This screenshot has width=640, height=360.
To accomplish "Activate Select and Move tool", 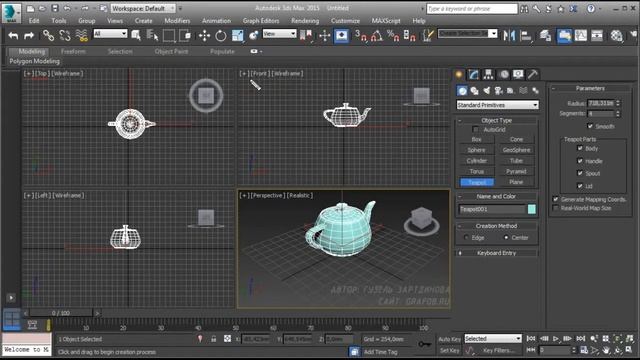I will point(204,36).
